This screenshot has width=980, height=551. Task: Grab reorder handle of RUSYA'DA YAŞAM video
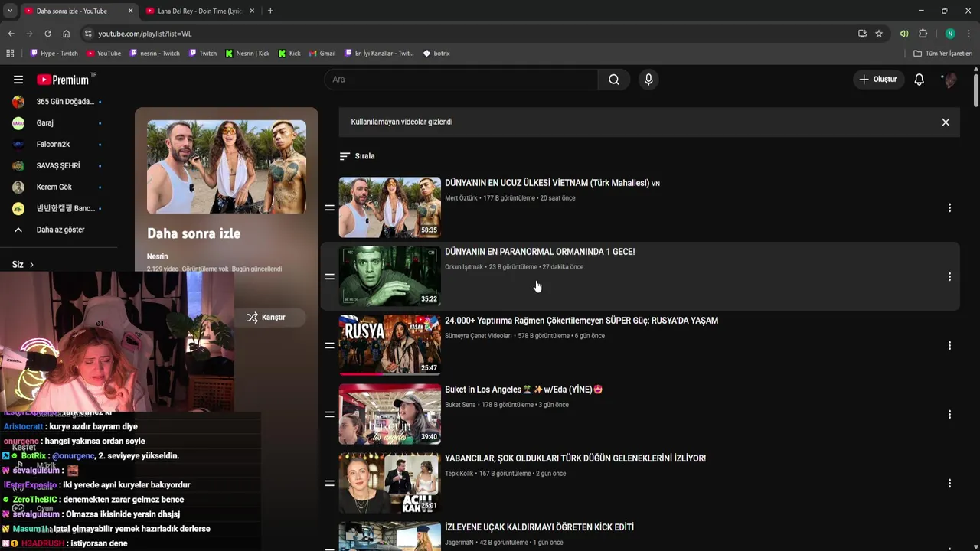329,346
